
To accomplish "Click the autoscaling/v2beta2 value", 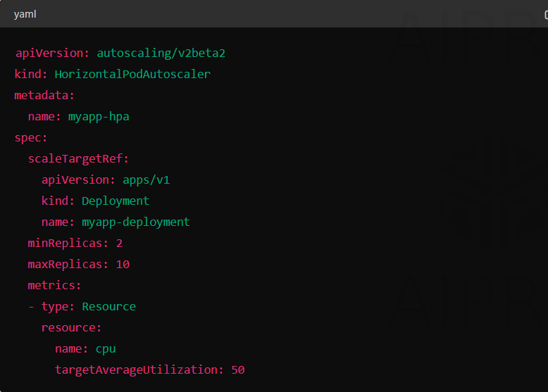I will coord(161,53).
